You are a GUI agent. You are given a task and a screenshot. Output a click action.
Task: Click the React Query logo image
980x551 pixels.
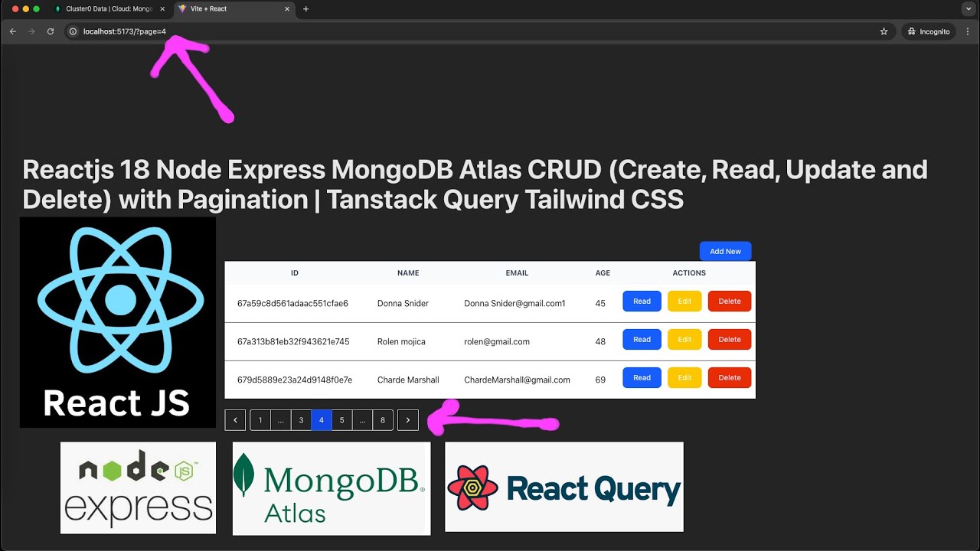[564, 487]
